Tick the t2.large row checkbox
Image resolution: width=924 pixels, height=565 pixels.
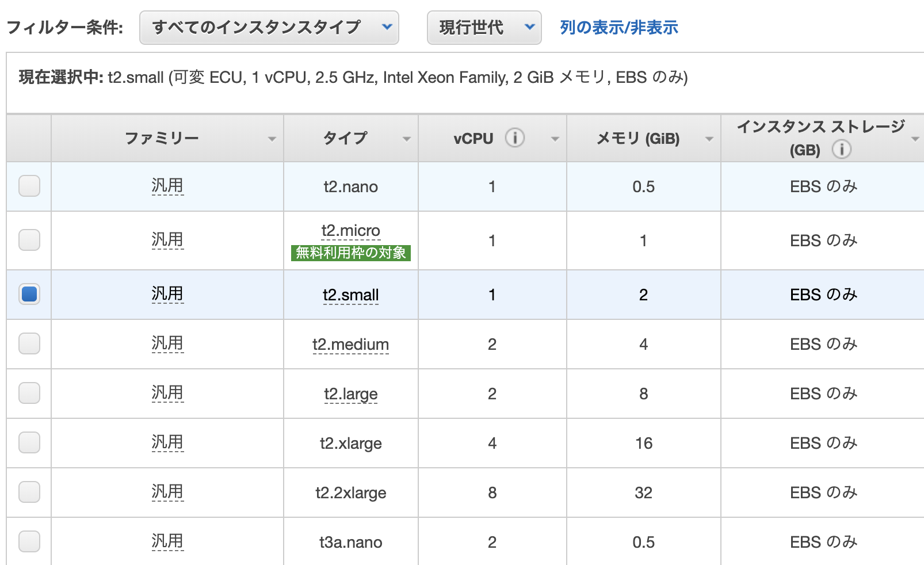(x=29, y=393)
